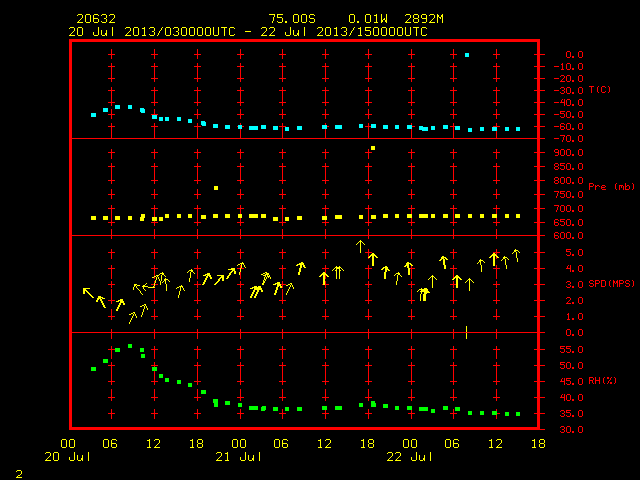Click the SPD(MPS) axis label
Screen dimensions: 640x480
click(611, 283)
